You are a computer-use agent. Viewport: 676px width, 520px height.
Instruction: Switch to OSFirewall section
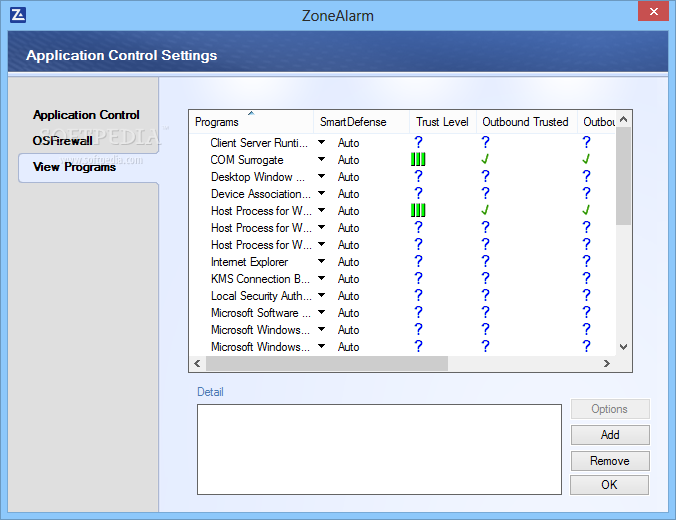pos(63,141)
